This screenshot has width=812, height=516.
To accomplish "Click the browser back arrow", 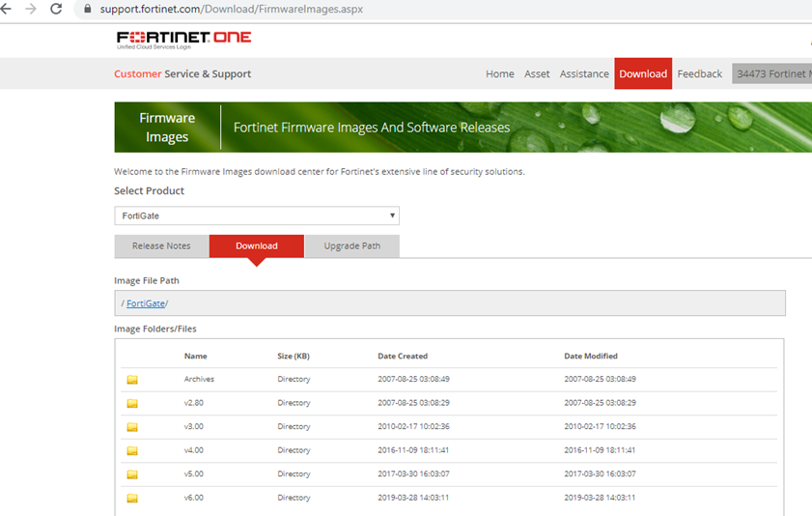I will pyautogui.click(x=6, y=9).
